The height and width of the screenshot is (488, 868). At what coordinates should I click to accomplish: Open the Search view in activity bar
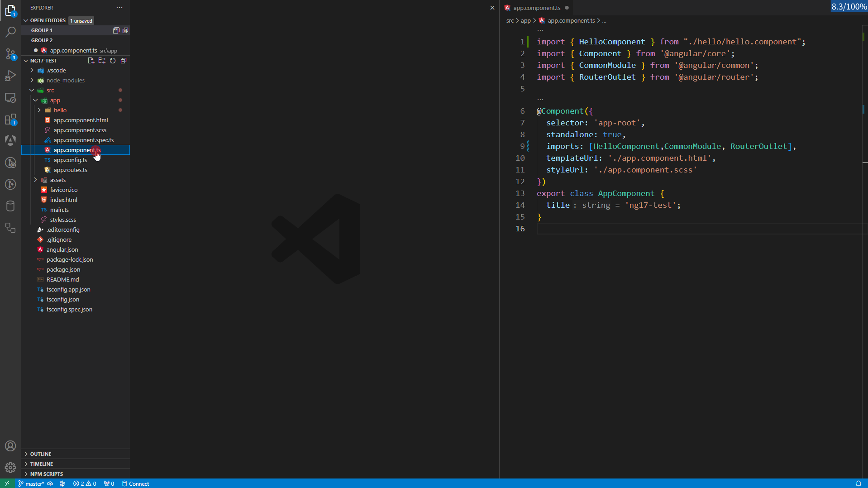pos(10,32)
